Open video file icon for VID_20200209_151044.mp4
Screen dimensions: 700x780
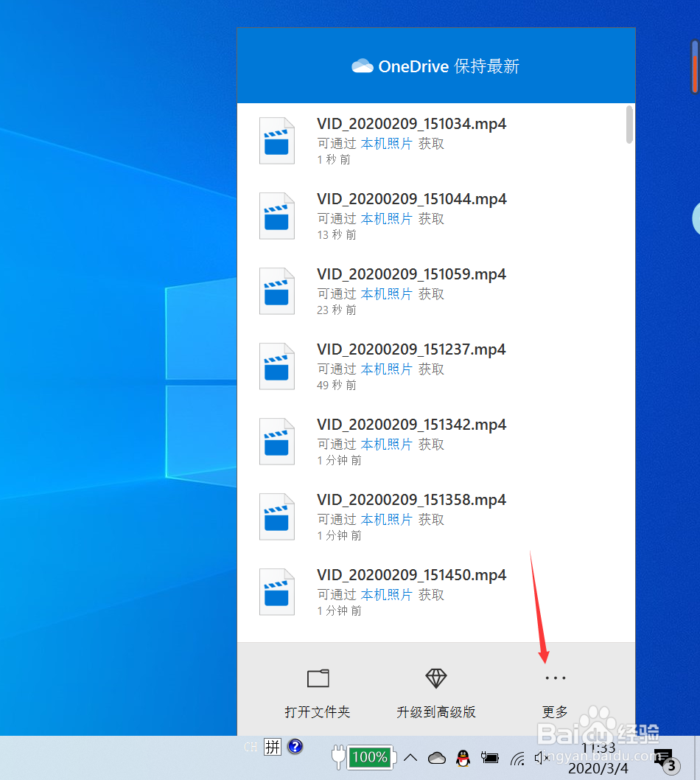277,216
